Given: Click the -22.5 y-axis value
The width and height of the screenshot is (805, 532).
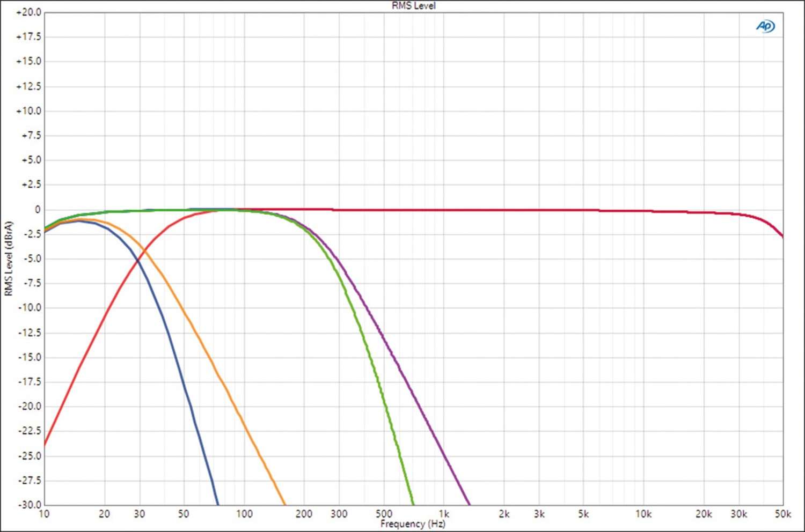Looking at the screenshot, I should tap(30, 431).
